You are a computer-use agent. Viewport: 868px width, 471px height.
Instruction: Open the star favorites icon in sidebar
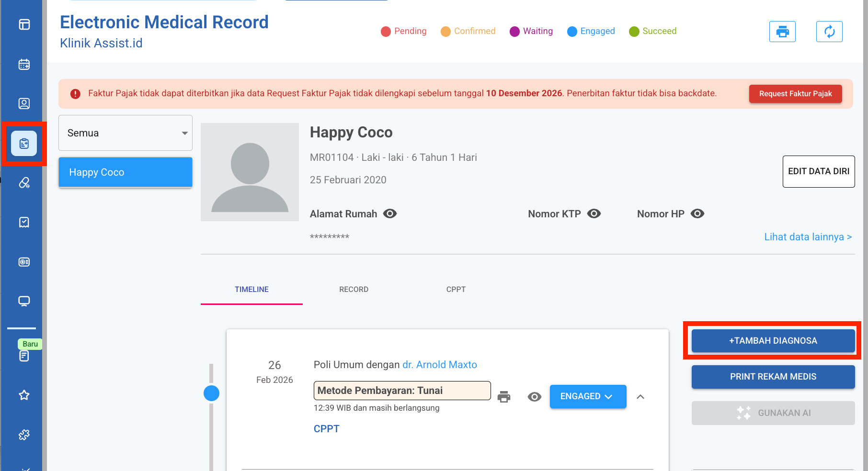(24, 395)
